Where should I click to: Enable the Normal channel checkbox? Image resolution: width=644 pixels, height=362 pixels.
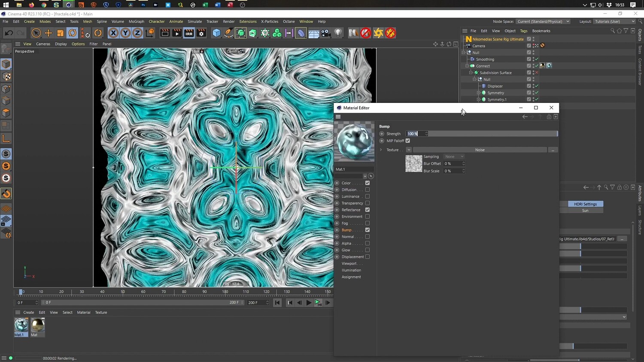point(368,237)
